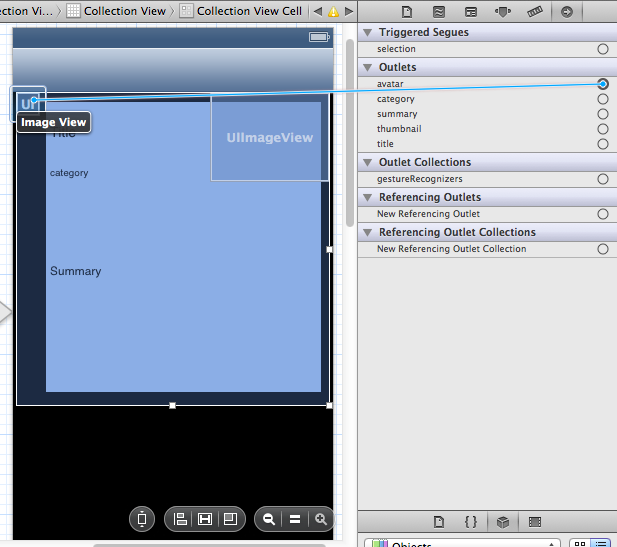Show the Object library cube icon
This screenshot has width=617, height=547.
(503, 522)
